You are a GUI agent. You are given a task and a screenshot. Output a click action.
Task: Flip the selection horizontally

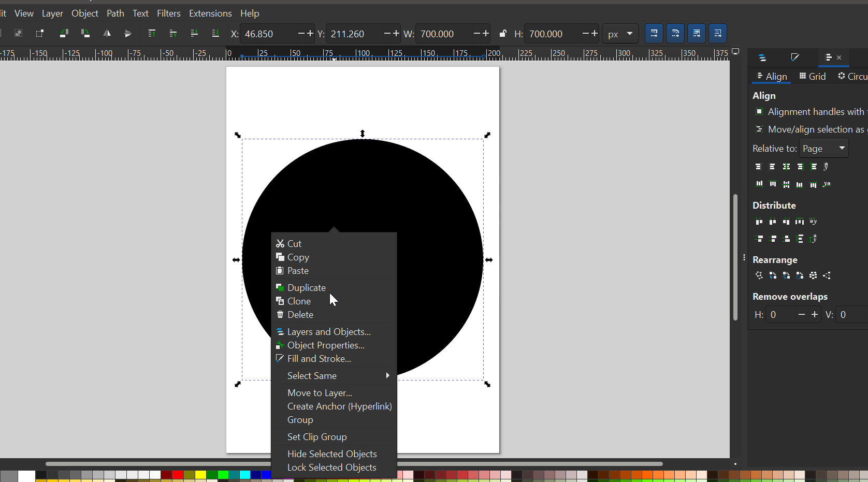click(x=107, y=34)
